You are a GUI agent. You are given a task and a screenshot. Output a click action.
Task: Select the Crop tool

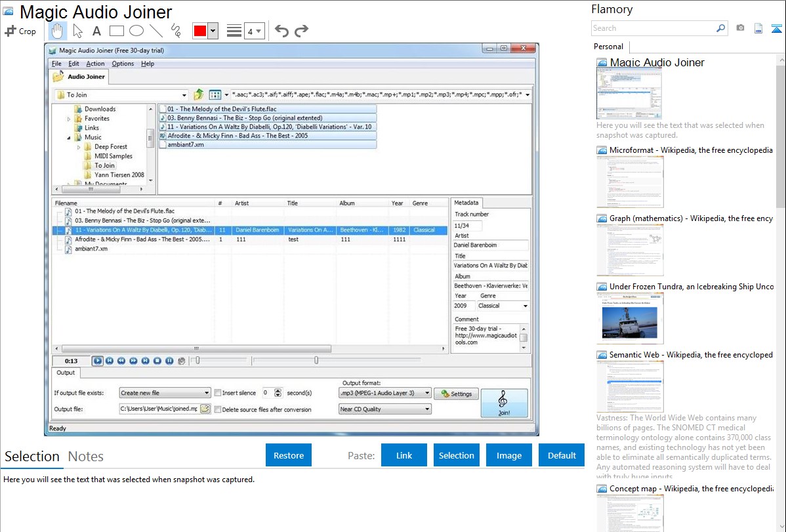[x=20, y=31]
